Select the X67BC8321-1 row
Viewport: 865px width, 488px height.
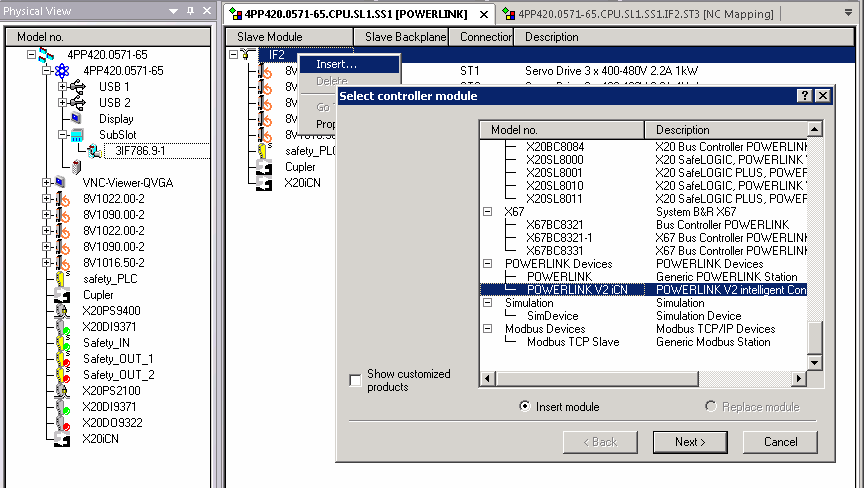[x=643, y=238]
